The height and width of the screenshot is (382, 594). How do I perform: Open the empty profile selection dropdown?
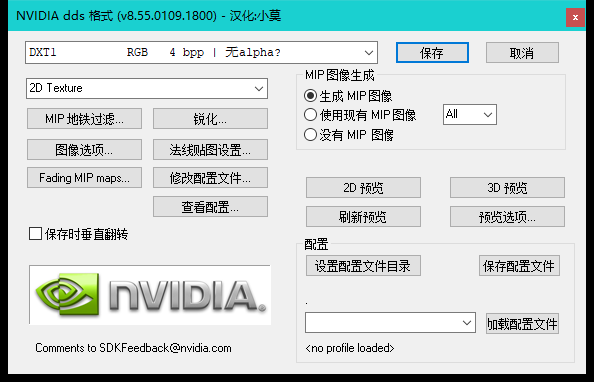click(x=390, y=323)
